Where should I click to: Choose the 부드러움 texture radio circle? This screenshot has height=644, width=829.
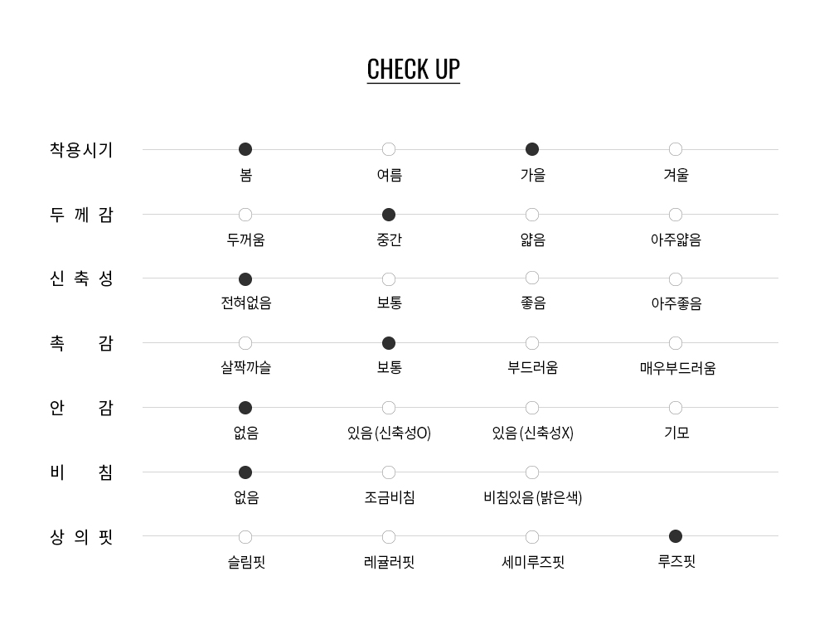click(x=532, y=343)
